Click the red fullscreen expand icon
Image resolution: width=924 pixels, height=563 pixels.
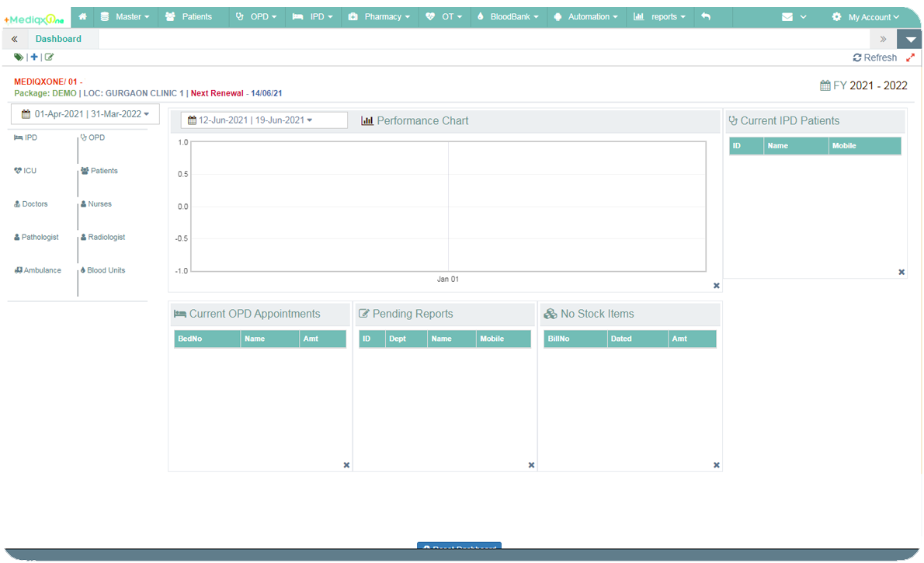(910, 57)
